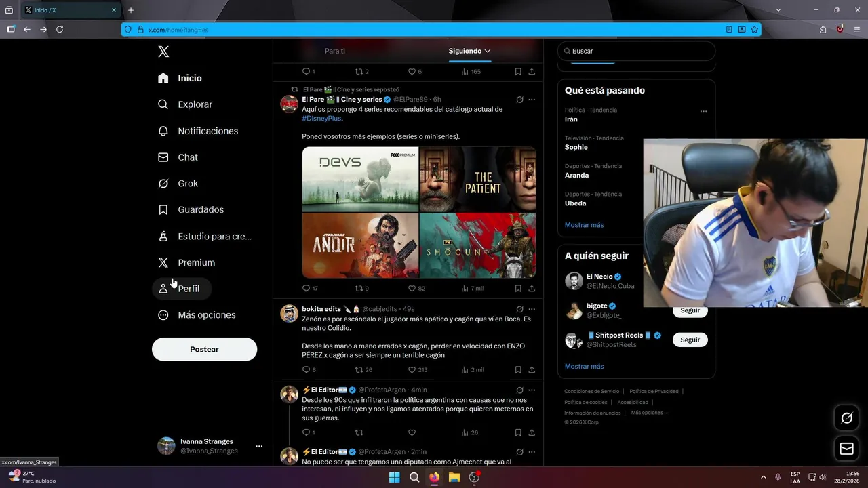
Task: Open Chat in sidebar
Action: pos(178,157)
